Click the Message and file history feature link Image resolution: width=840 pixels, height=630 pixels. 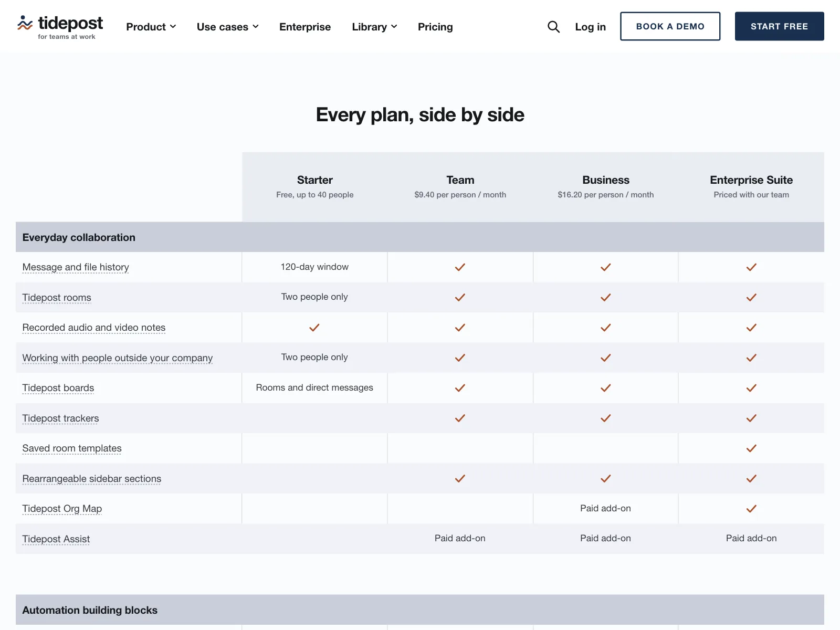tap(76, 267)
